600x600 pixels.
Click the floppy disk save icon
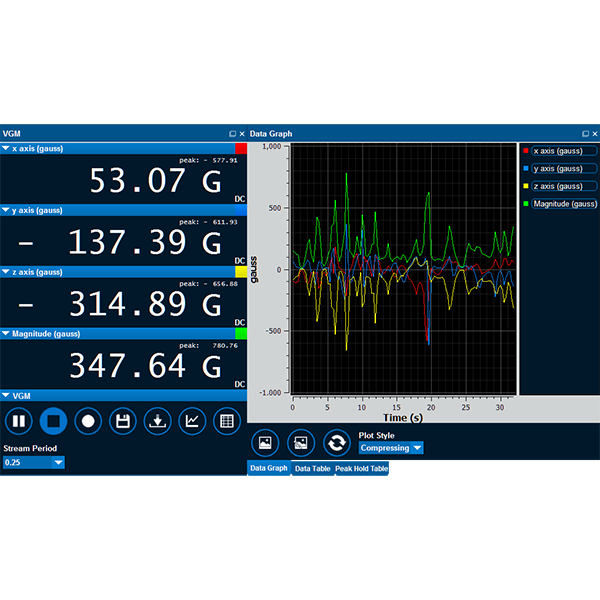point(123,422)
